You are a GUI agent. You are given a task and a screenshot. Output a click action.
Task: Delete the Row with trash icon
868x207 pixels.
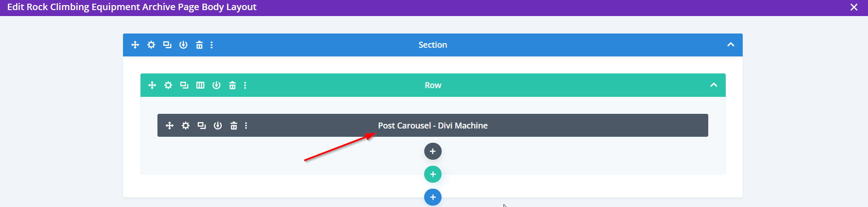point(232,85)
